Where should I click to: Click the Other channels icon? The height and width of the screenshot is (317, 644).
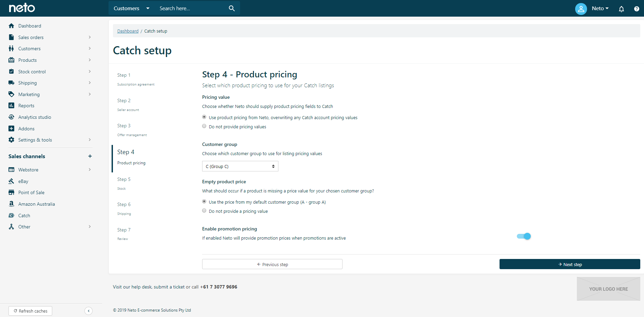pyautogui.click(x=12, y=227)
